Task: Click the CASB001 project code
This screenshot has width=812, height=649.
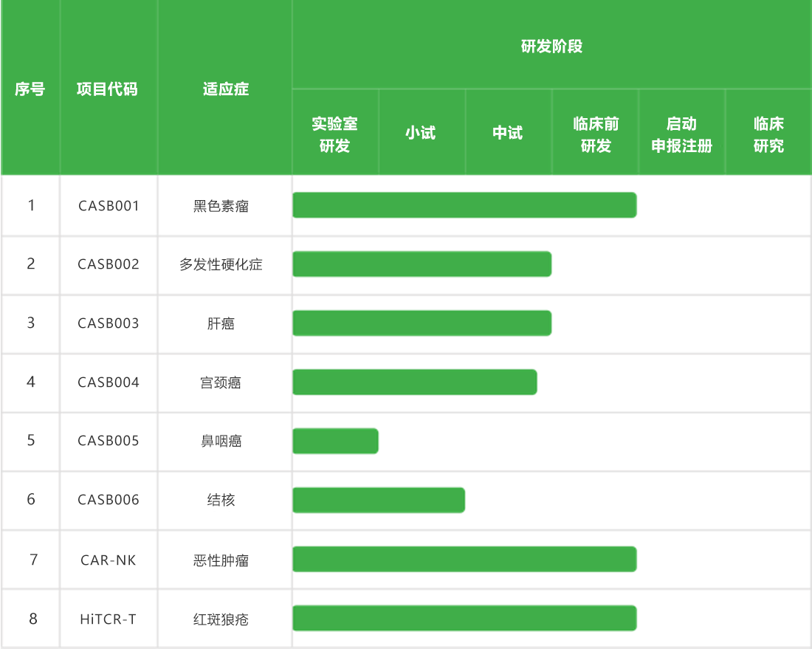Action: click(x=109, y=205)
